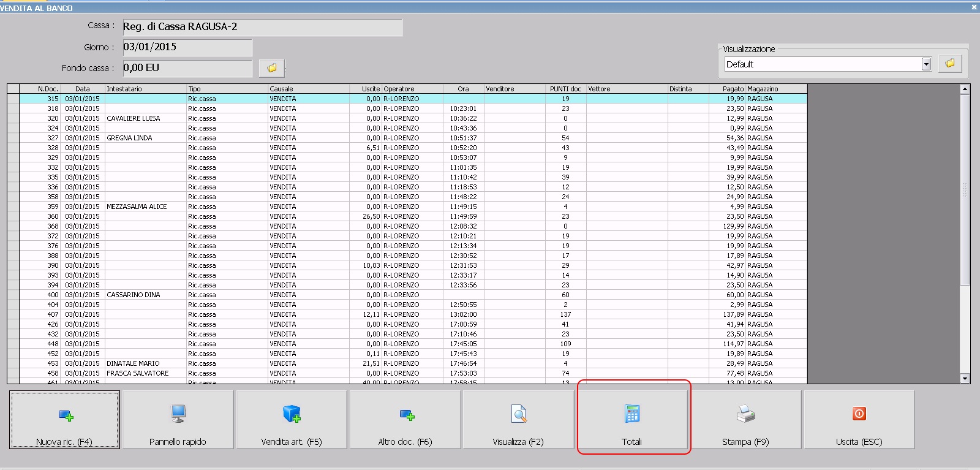980x470 pixels.
Task: Select the DINATALE MARIO entry
Action: (x=133, y=363)
